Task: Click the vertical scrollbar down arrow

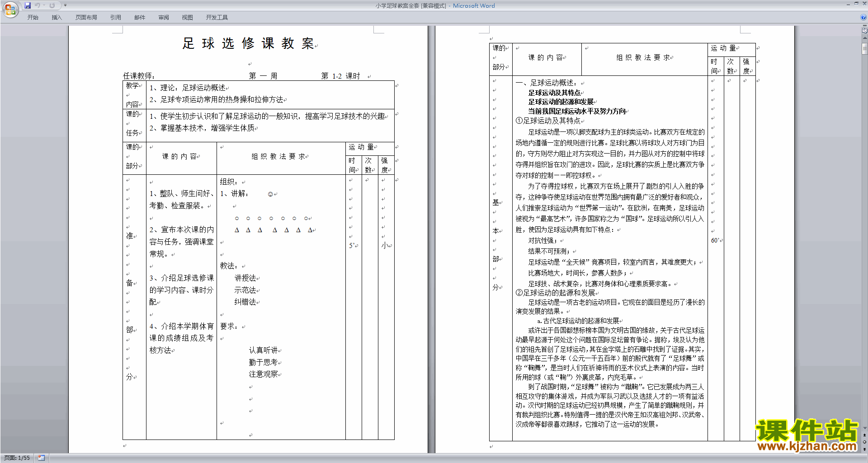Action: [x=864, y=428]
